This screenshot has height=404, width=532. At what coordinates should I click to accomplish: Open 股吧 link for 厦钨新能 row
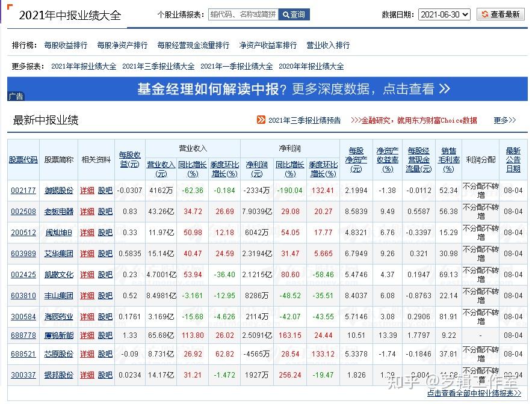(105, 335)
